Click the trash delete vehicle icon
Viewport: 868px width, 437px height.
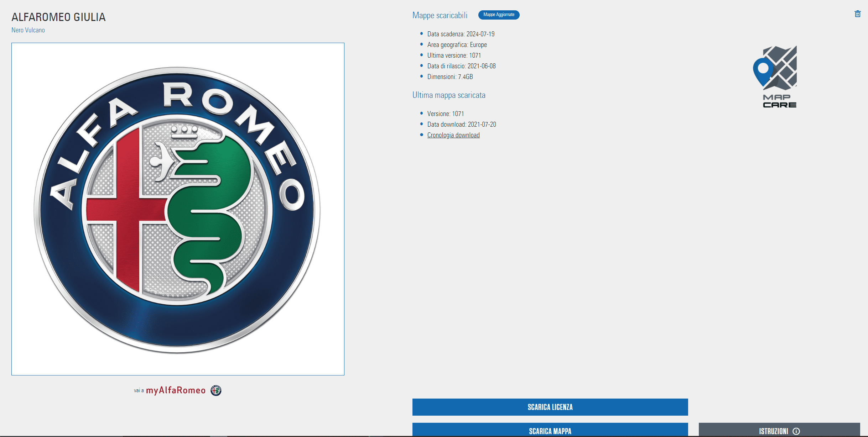coord(857,14)
